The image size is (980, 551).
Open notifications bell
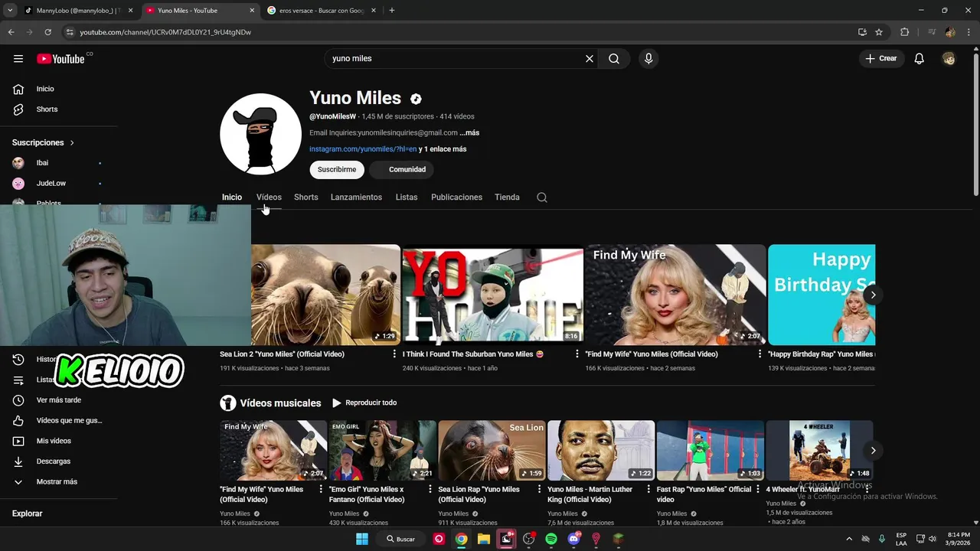click(x=920, y=59)
